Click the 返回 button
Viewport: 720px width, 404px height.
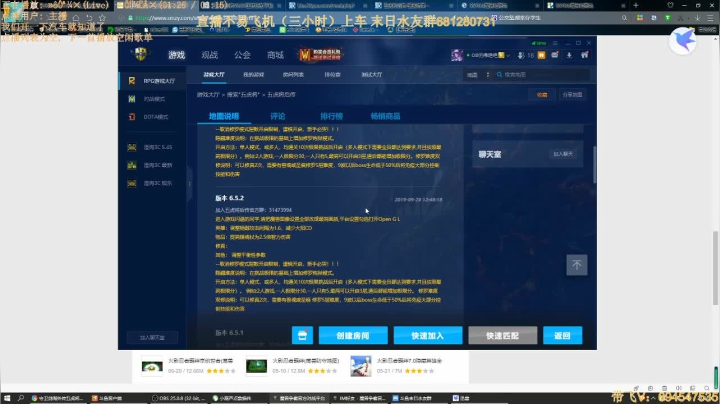(562, 335)
